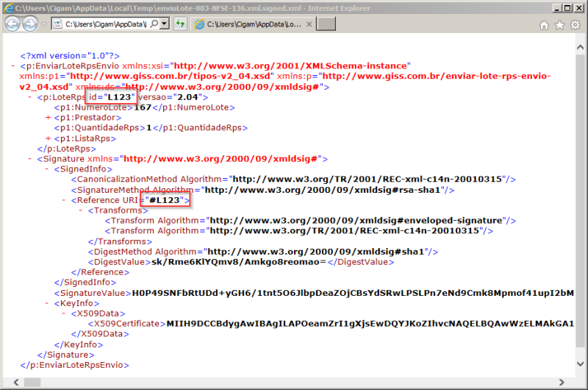Click the search magnifier in address bar
The image size is (588, 390).
coord(154,24)
